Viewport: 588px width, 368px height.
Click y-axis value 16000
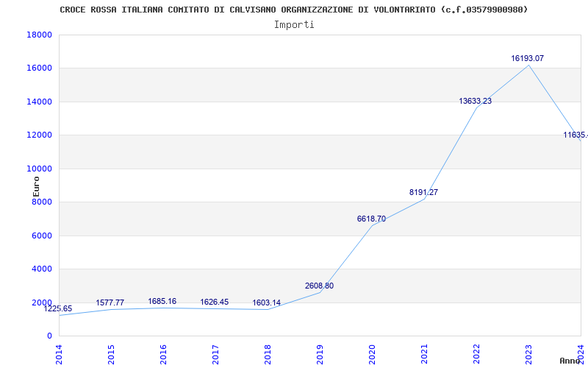39,68
